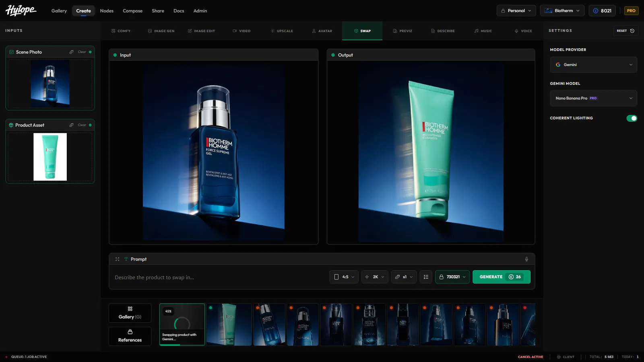Click the Total count in status bar
The width and height of the screenshot is (644, 362).
coord(601,357)
